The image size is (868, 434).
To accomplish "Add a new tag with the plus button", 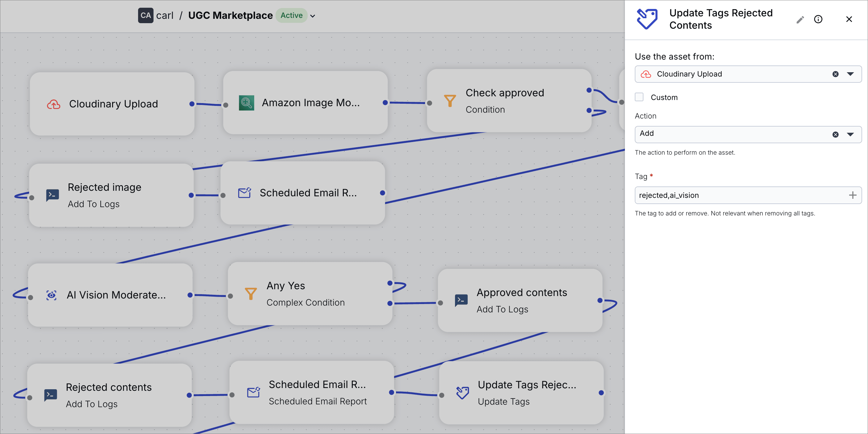I will pyautogui.click(x=853, y=195).
